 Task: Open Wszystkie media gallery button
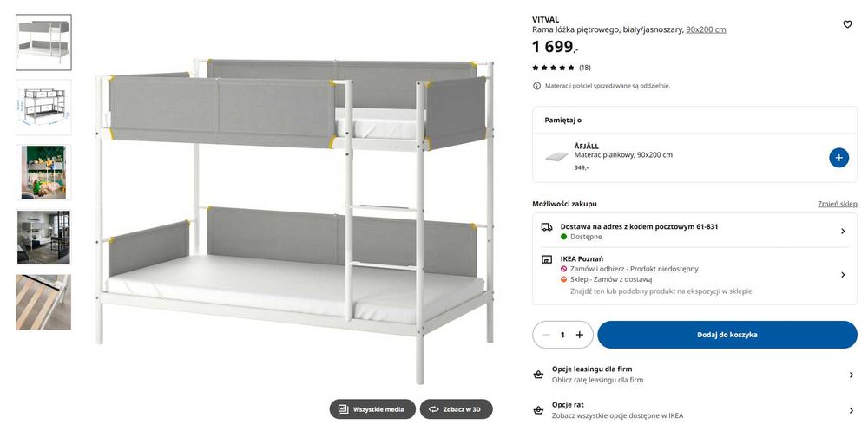click(x=372, y=409)
